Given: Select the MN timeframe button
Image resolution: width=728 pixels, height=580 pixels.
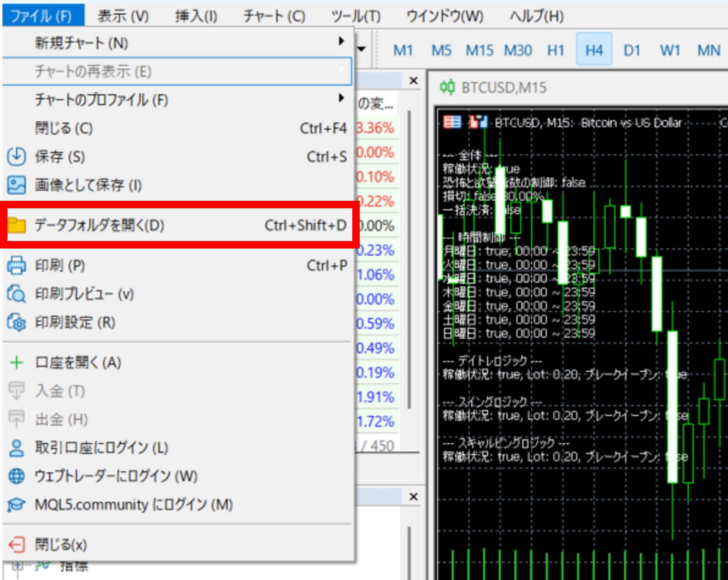Looking at the screenshot, I should click(x=709, y=50).
